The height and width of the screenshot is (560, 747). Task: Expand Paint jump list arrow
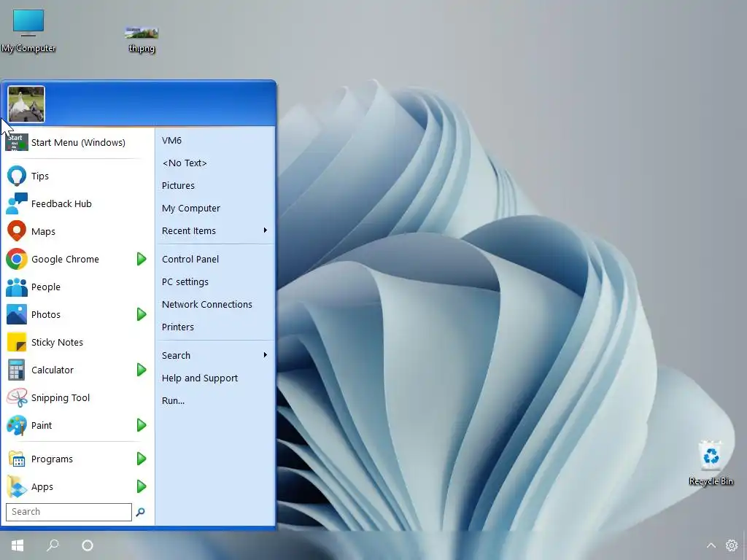[142, 425]
